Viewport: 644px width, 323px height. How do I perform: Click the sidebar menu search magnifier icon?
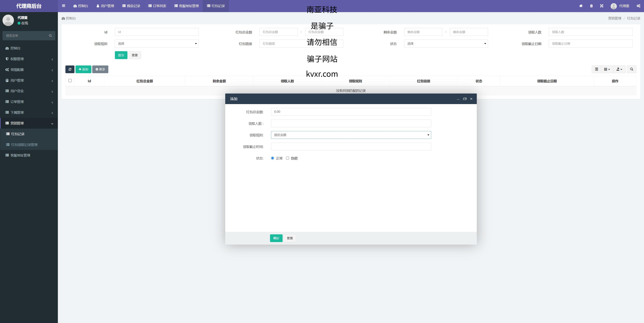(50, 36)
